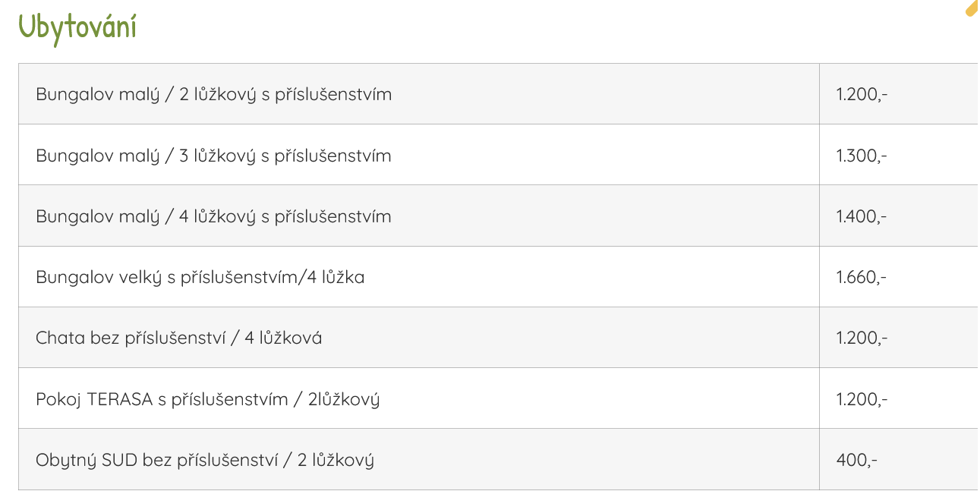The height and width of the screenshot is (491, 980).
Task: Click the Ubytování heading
Action: pyautogui.click(x=77, y=27)
